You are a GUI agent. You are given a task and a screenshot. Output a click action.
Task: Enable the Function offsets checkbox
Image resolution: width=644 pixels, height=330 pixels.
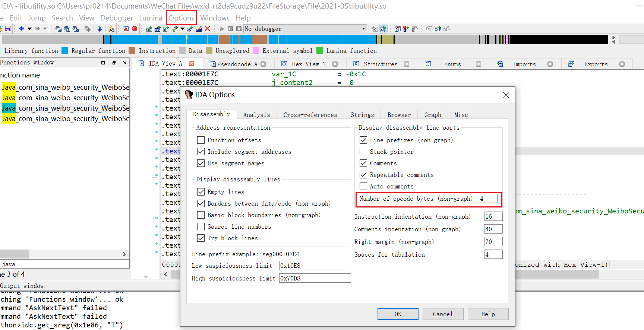(x=201, y=140)
